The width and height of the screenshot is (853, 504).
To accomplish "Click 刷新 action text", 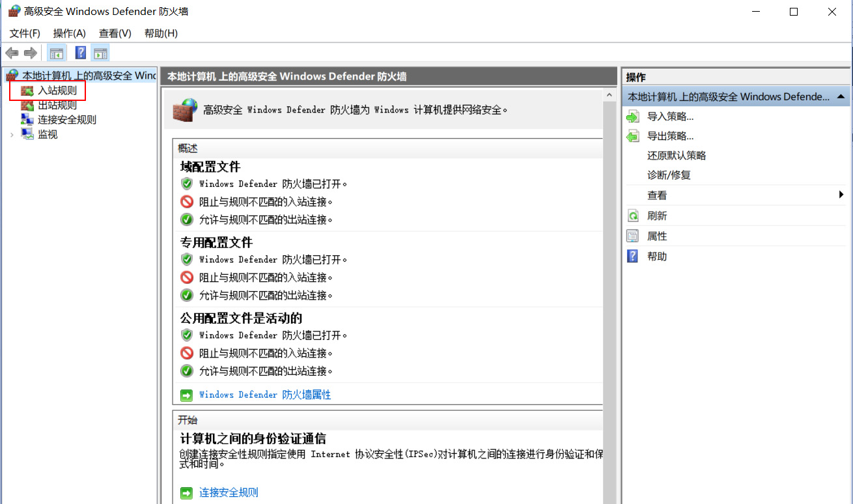I will click(x=657, y=216).
